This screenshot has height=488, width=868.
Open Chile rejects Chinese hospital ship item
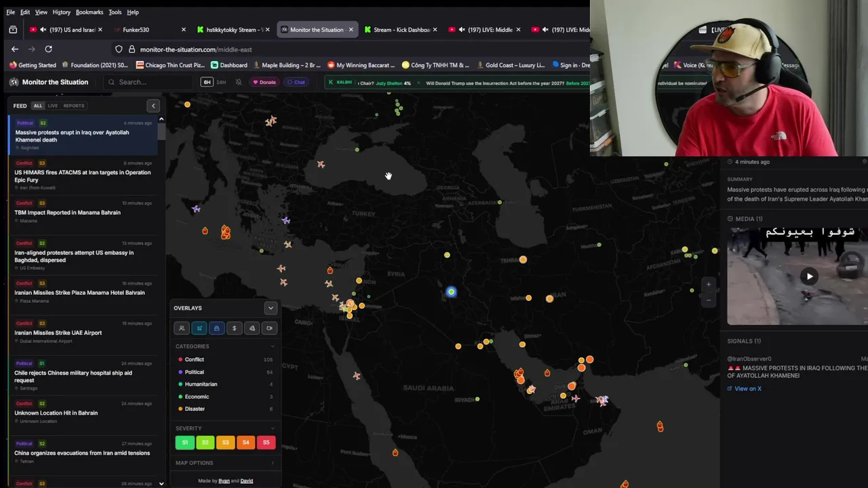(x=83, y=375)
